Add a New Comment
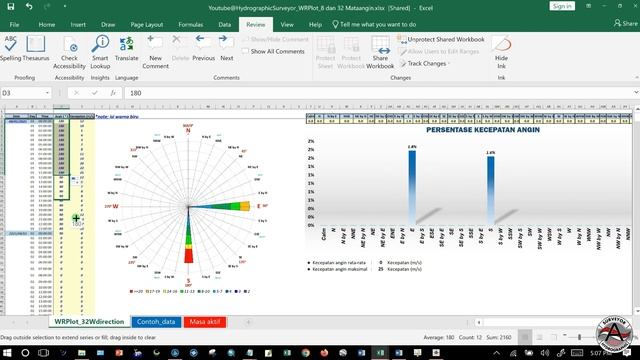This screenshot has height=360, width=640. pos(155,53)
